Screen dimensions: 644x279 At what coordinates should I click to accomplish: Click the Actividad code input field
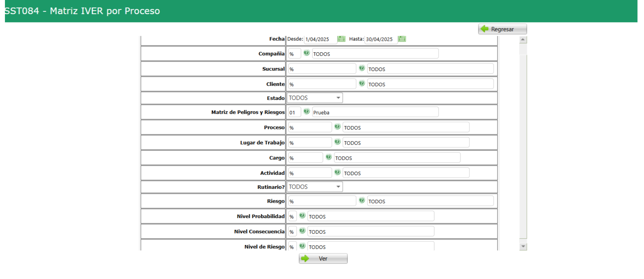pyautogui.click(x=310, y=173)
